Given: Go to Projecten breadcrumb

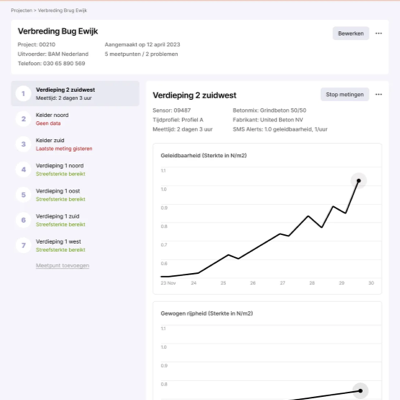Looking at the screenshot, I should point(21,10).
